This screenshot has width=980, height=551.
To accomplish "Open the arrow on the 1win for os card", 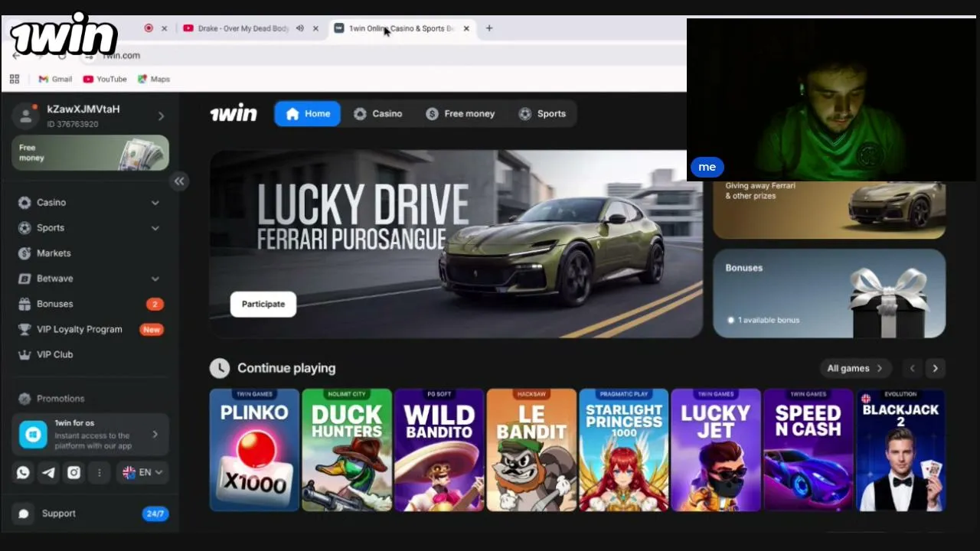I will [x=155, y=435].
